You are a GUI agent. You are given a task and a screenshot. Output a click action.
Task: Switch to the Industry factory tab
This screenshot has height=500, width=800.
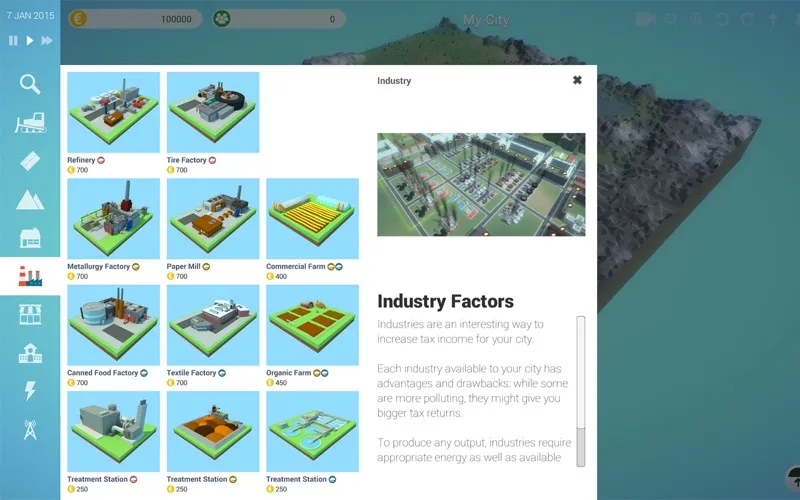[30, 277]
